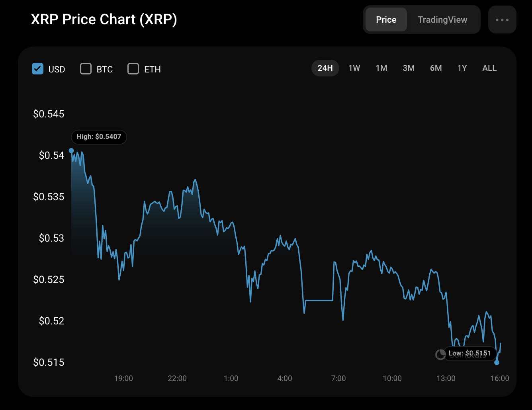Viewport: 532px width, 410px height.
Task: Switch to the TradingView tab
Action: [x=442, y=20]
